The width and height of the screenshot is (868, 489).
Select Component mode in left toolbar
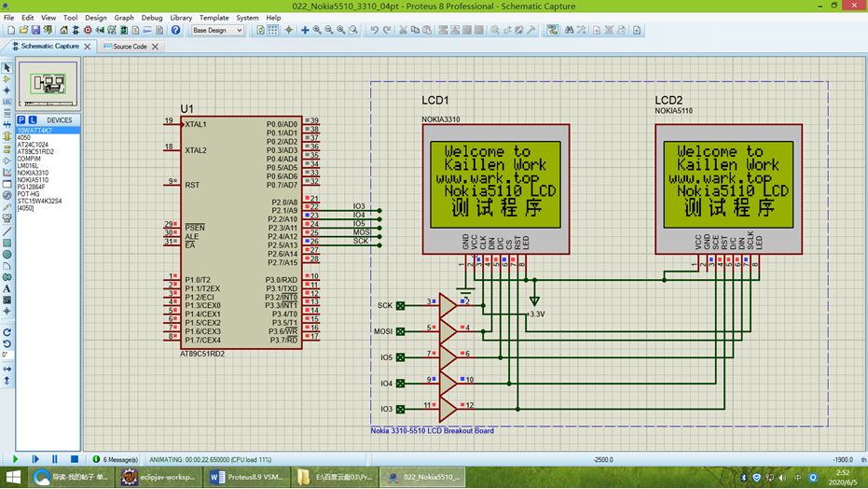click(7, 79)
